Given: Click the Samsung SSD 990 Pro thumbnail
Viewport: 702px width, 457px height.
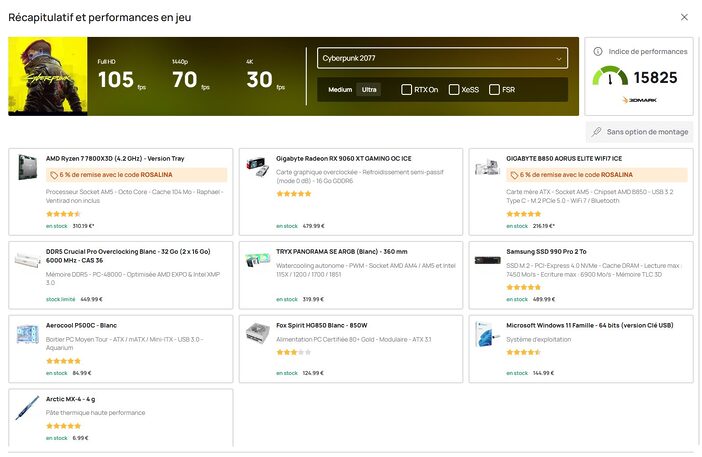Looking at the screenshot, I should (x=488, y=260).
